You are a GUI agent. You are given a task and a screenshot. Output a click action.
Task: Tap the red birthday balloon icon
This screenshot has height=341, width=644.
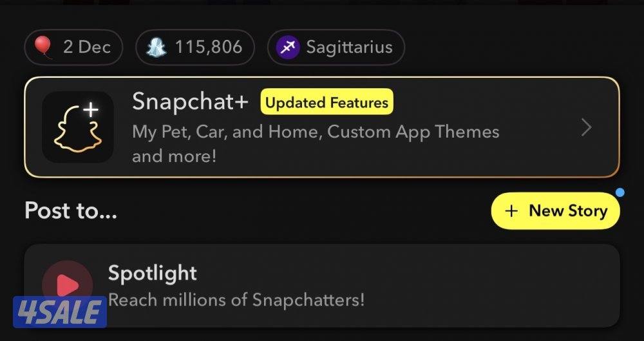43,47
